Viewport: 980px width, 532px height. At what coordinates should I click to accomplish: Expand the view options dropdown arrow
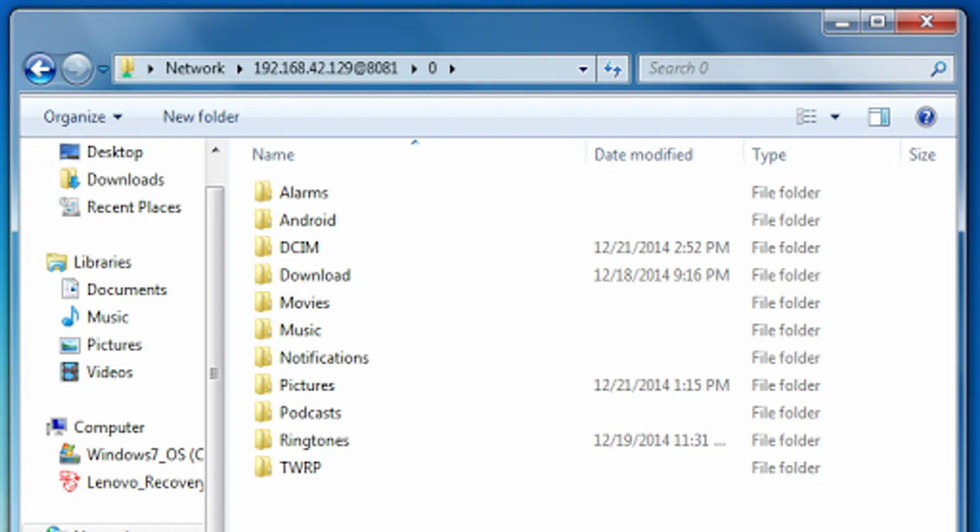click(x=835, y=117)
